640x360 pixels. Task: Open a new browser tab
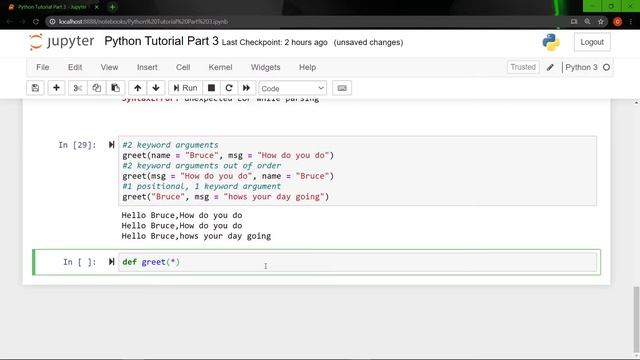(112, 7)
